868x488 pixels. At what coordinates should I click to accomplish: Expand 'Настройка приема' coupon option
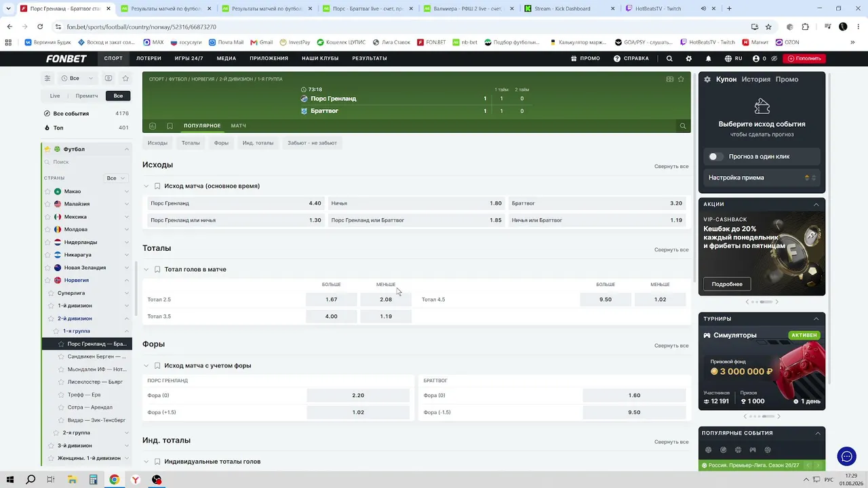762,178
